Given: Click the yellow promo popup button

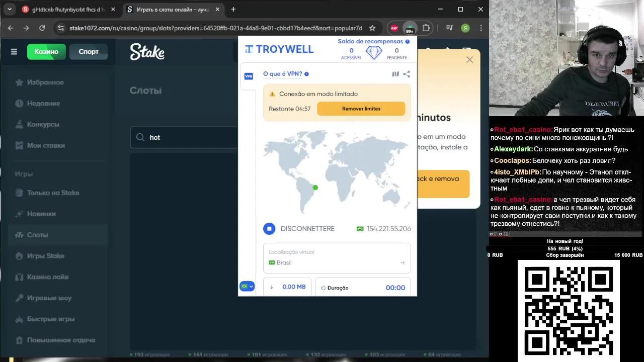Looking at the screenshot, I should coord(443,184).
